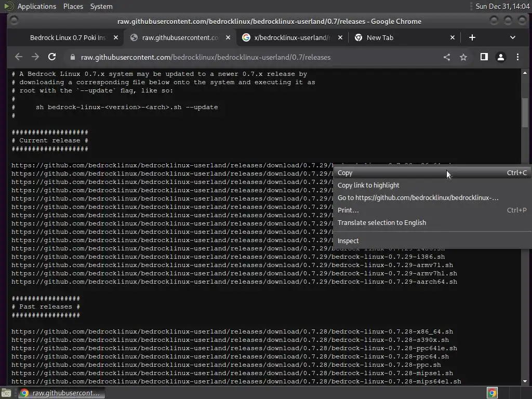Click the clock showing Sun Dec 31

502,6
